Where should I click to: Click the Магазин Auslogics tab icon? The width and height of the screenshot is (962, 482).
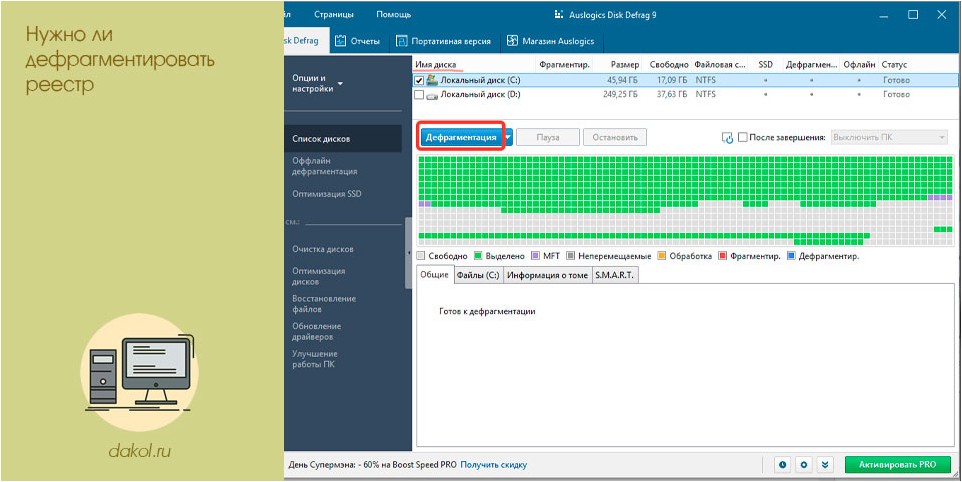tap(512, 41)
